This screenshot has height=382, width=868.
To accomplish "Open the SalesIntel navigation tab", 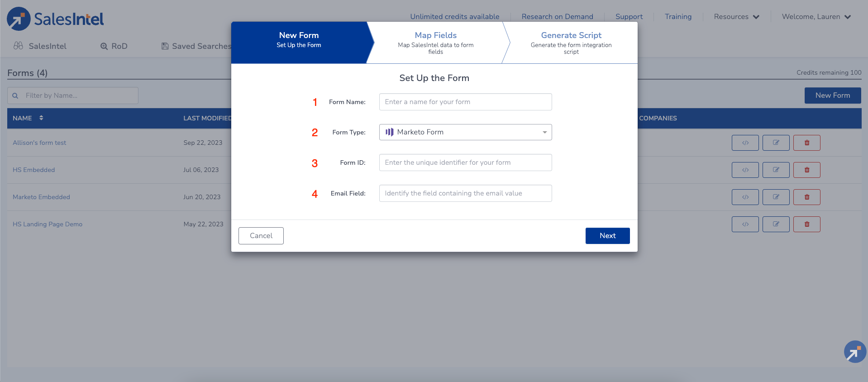I will [x=40, y=46].
